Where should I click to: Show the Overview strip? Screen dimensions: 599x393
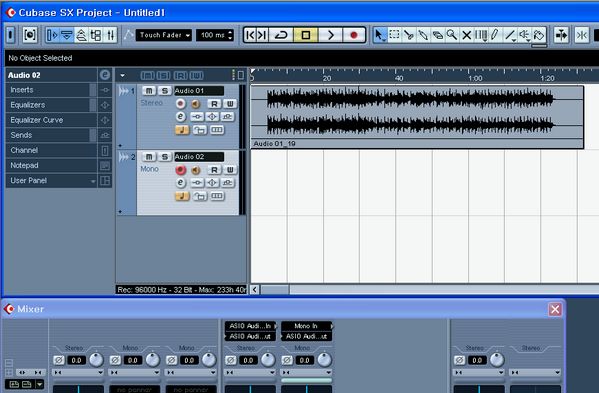click(x=81, y=35)
